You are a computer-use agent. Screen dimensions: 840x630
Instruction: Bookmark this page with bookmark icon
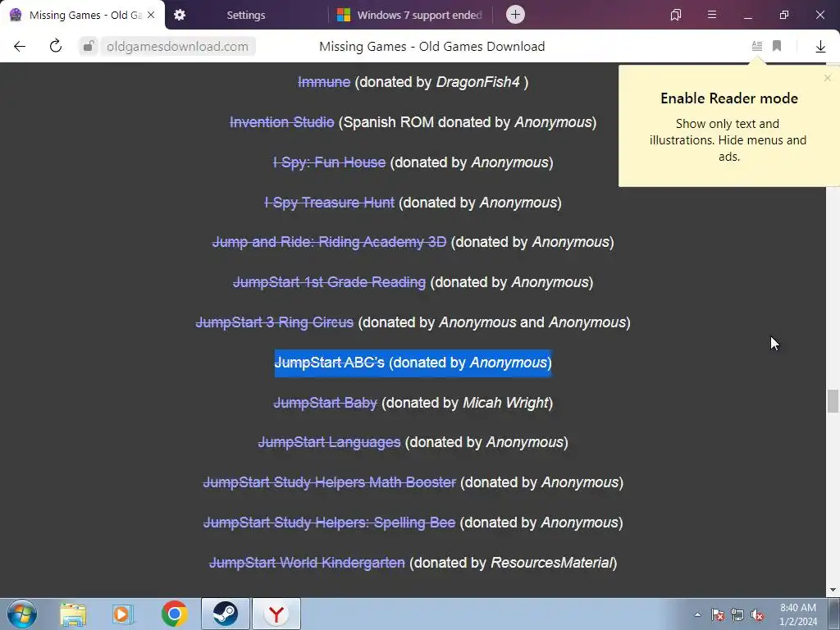click(x=777, y=46)
